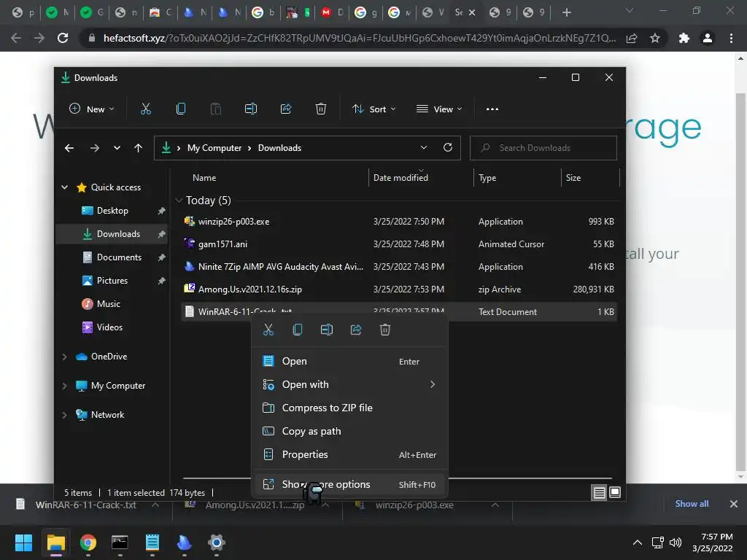Image resolution: width=747 pixels, height=560 pixels.
Task: Open the View dropdown
Action: coord(438,109)
